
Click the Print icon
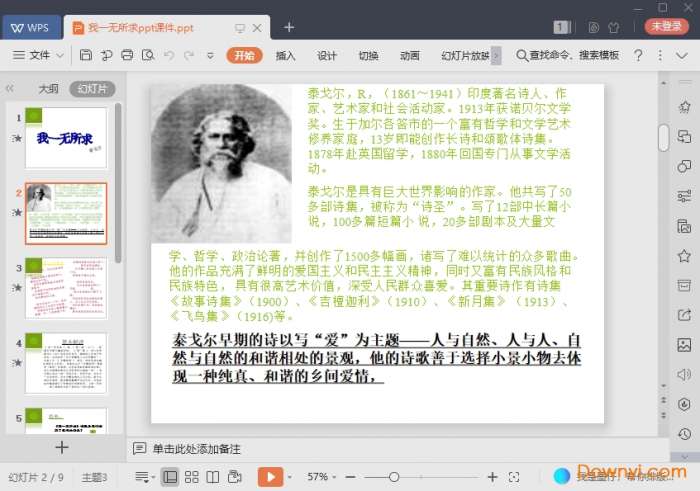[x=127, y=55]
